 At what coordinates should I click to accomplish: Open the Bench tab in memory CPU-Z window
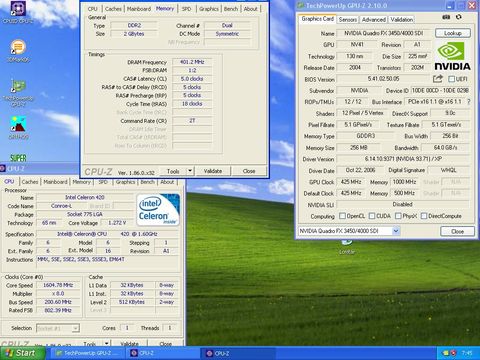pos(231,9)
